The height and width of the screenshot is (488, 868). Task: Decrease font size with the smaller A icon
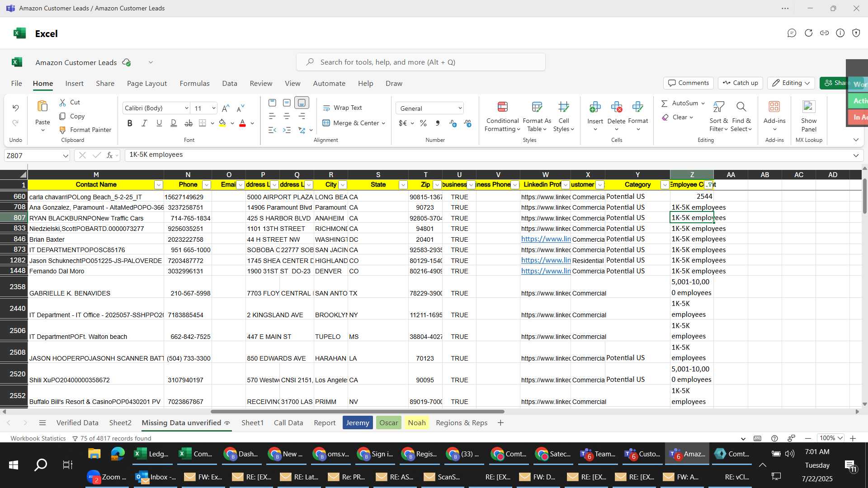coord(241,108)
